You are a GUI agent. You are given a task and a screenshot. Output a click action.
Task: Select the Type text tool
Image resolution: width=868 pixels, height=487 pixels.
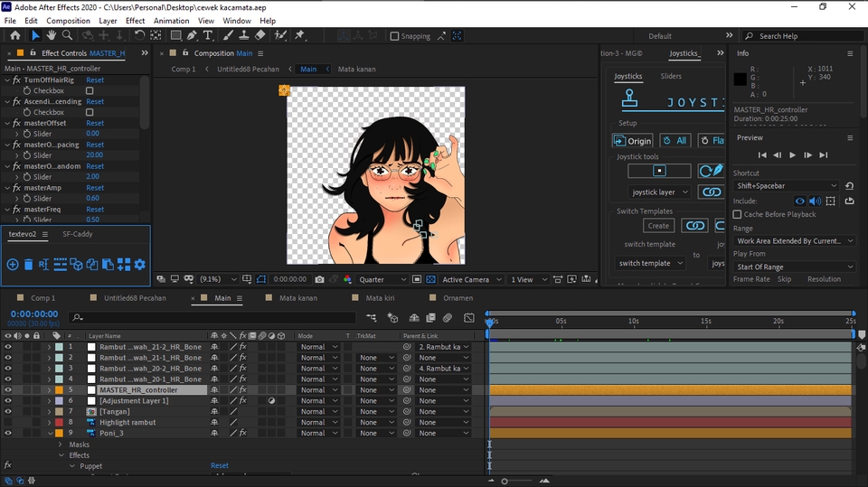[x=208, y=35]
